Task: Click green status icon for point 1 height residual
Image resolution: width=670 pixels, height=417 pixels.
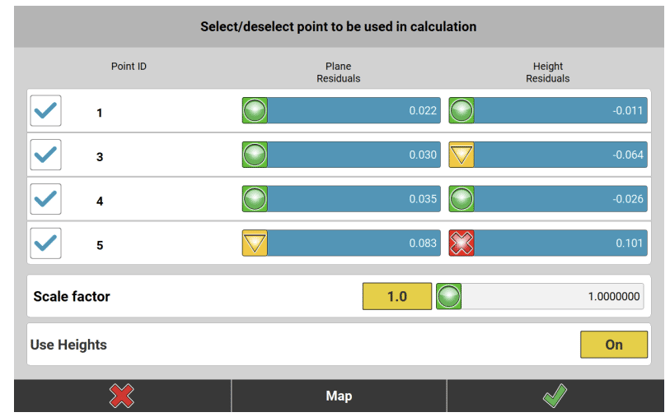Action: (461, 111)
